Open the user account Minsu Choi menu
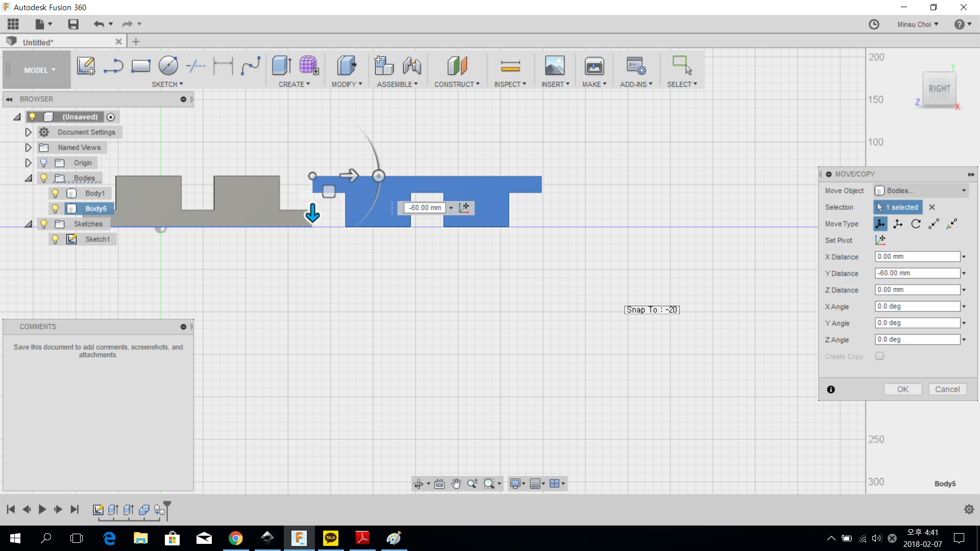Image resolution: width=980 pixels, height=551 pixels. 918,24
